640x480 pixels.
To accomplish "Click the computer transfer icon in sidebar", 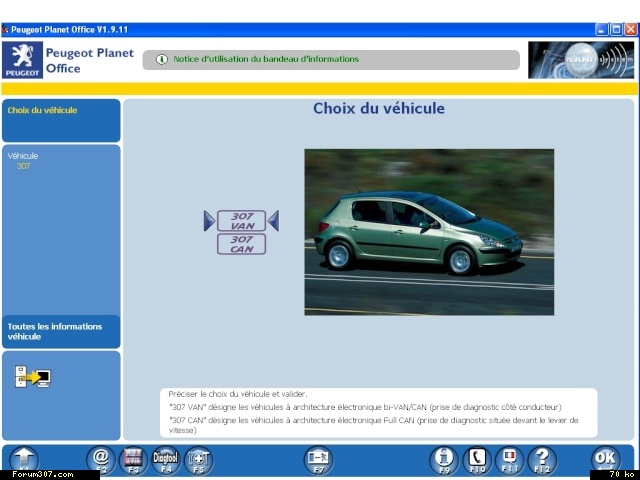I will [33, 376].
